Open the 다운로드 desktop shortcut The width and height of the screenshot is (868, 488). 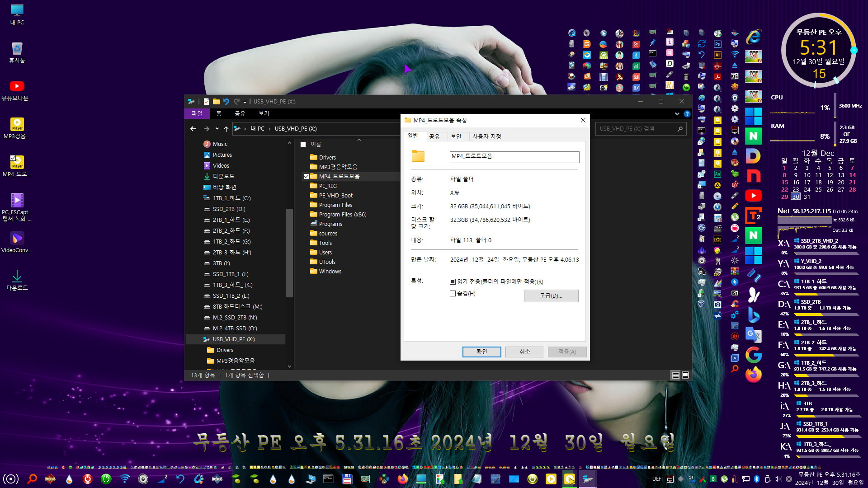pyautogui.click(x=17, y=280)
